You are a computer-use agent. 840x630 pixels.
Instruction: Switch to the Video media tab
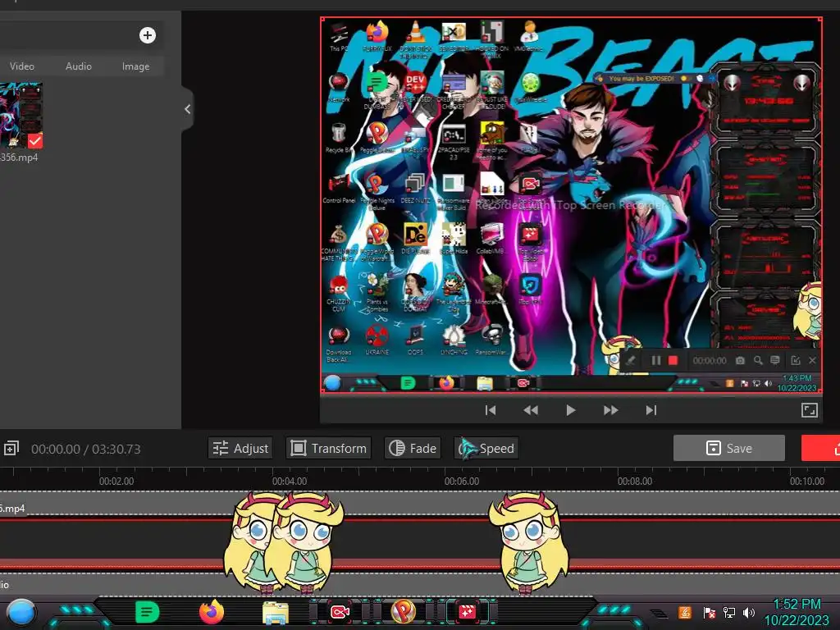(22, 66)
